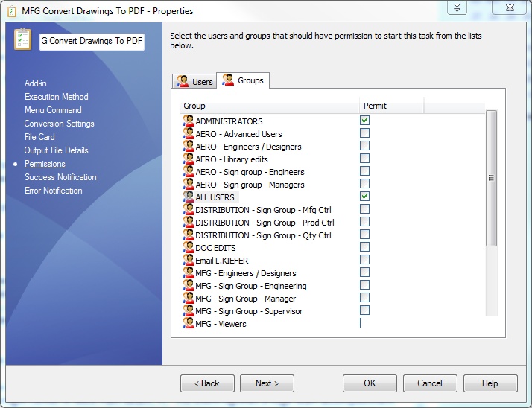Image resolution: width=532 pixels, height=408 pixels.
Task: Click the task name input field
Action: (x=92, y=42)
